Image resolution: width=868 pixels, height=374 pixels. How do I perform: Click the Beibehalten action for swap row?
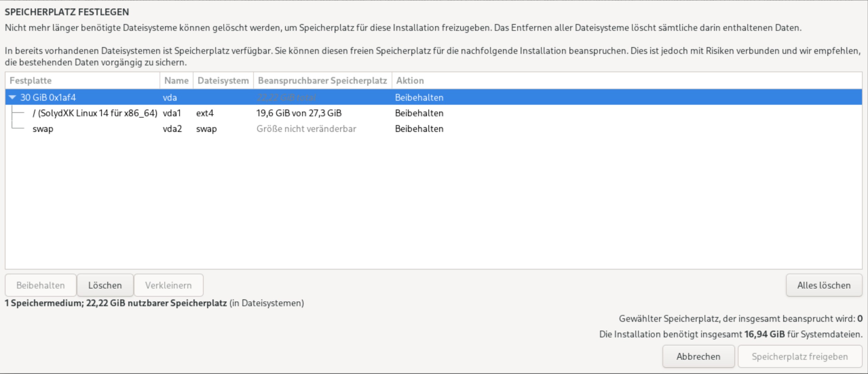(419, 129)
